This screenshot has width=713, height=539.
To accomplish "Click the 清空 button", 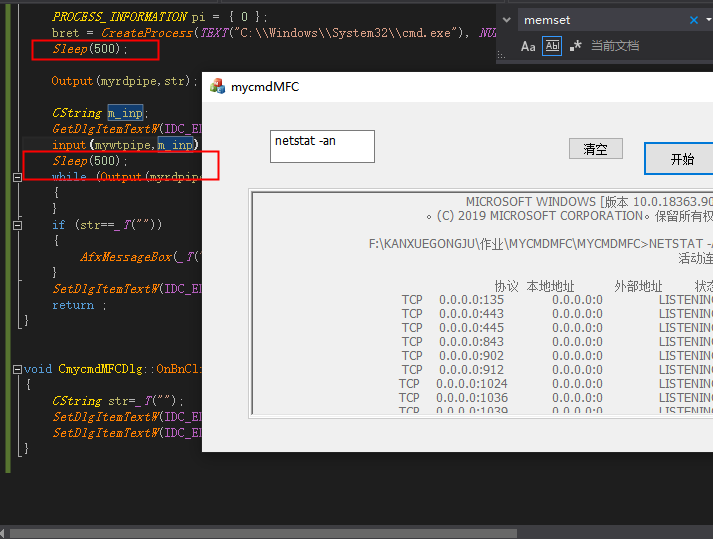I will [596, 149].
